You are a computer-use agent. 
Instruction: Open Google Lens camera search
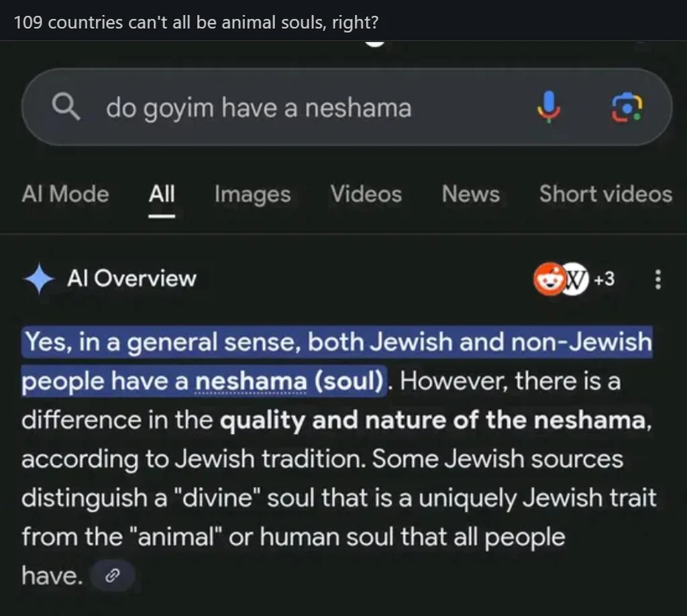pyautogui.click(x=627, y=107)
